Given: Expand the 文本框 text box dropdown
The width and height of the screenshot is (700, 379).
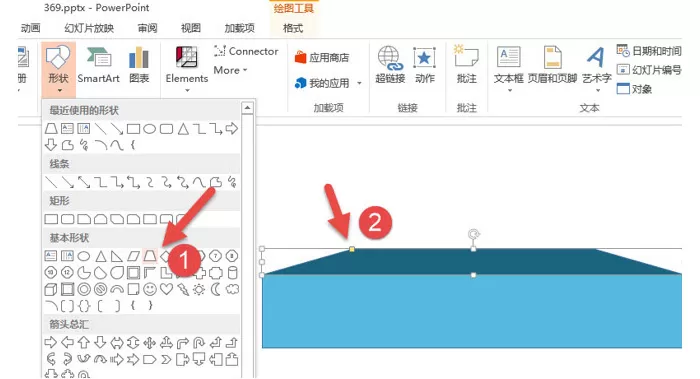Looking at the screenshot, I should tap(509, 91).
